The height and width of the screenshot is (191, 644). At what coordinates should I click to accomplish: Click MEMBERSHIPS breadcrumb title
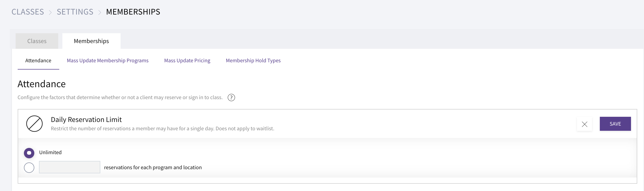tap(133, 12)
